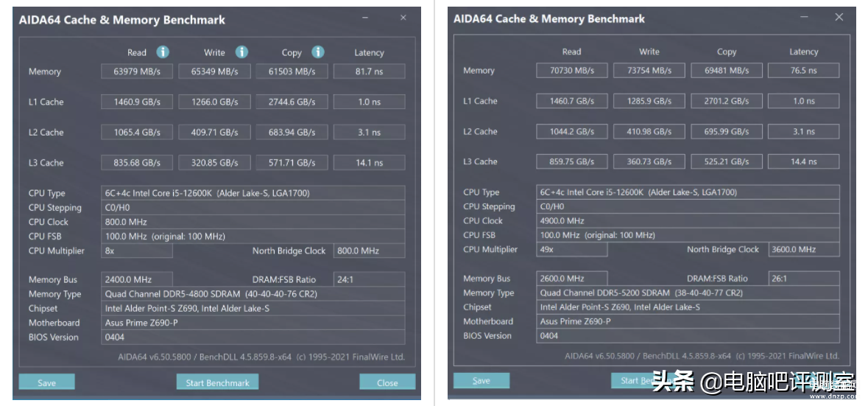868x406 pixels.
Task: Select DRAM:FSB Ratio field showing 24:1
Action: click(370, 280)
